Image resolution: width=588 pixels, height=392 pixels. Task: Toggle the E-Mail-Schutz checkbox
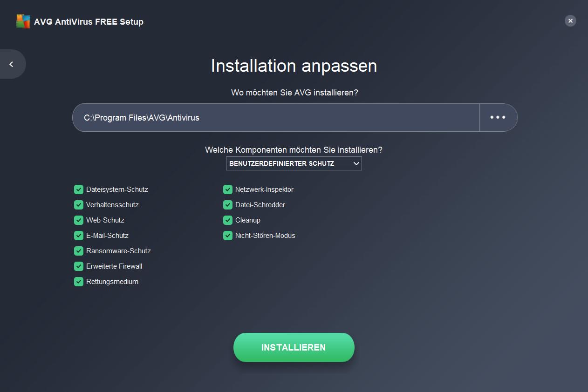coord(78,236)
